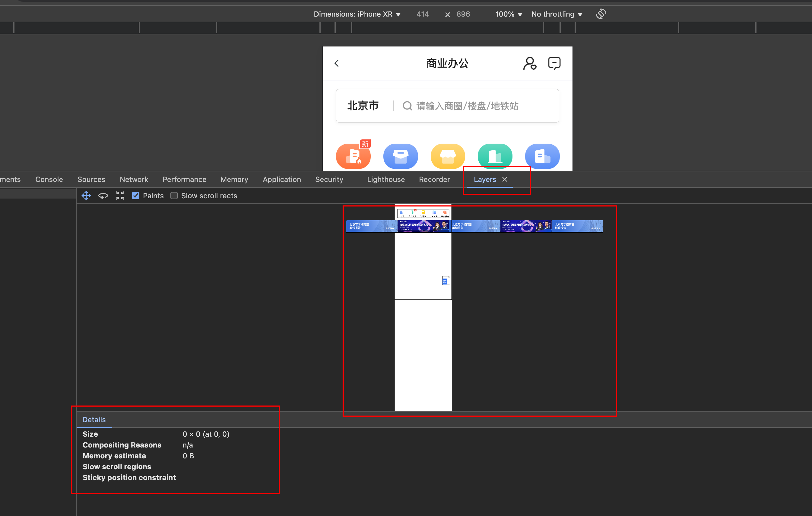
Task: Edit the width value 414
Action: pos(423,14)
